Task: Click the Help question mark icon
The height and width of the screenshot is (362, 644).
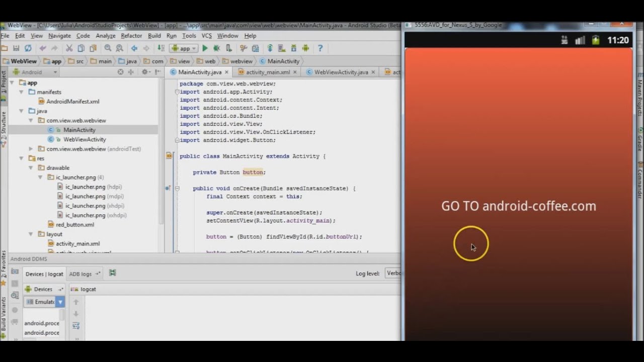Action: click(320, 48)
